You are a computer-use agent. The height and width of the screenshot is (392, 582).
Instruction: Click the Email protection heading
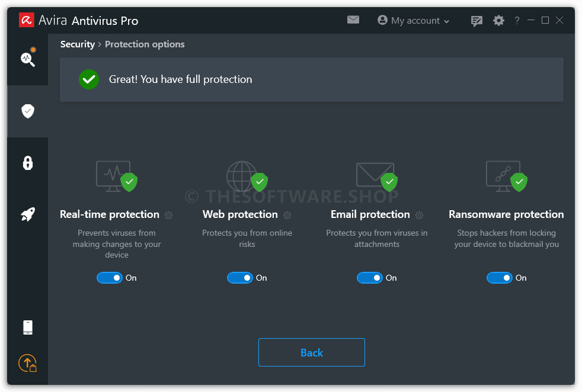pos(370,214)
